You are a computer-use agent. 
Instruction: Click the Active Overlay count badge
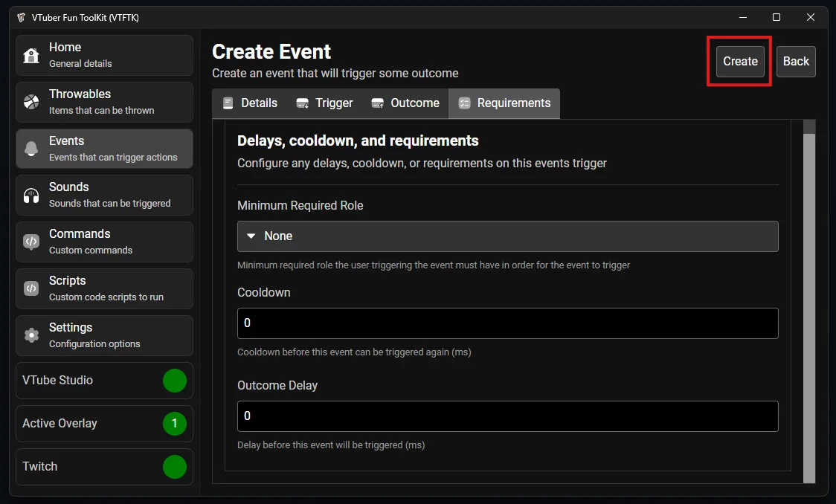174,424
